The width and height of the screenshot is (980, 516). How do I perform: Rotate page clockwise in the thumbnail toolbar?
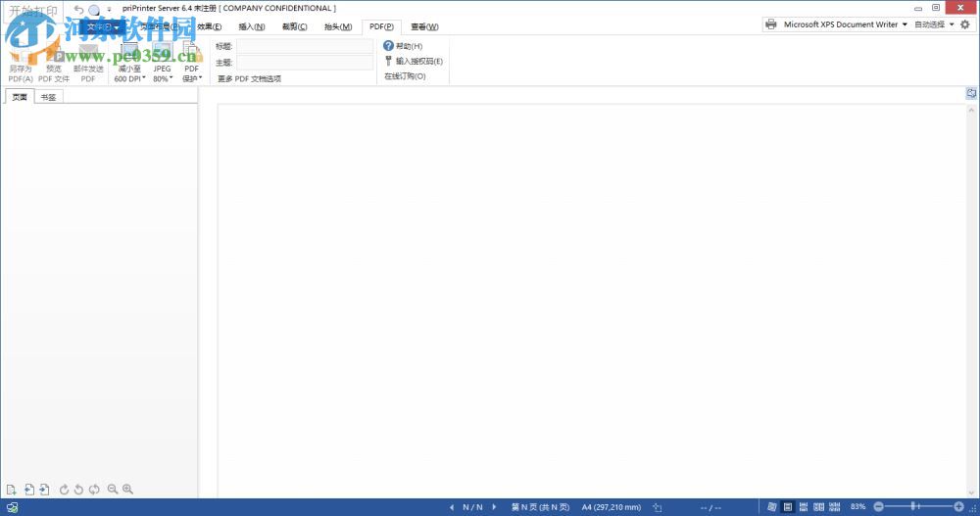(x=64, y=490)
